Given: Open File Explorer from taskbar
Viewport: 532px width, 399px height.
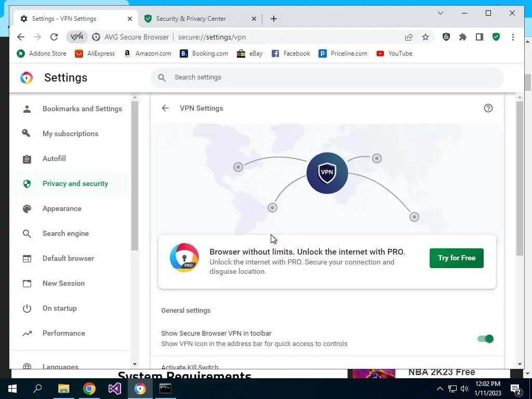Looking at the screenshot, I should pos(63,389).
